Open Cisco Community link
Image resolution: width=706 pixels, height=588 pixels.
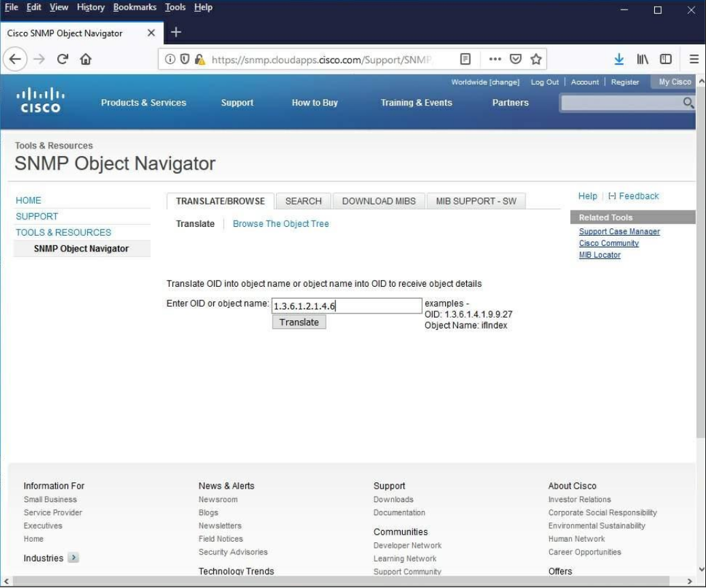click(609, 243)
